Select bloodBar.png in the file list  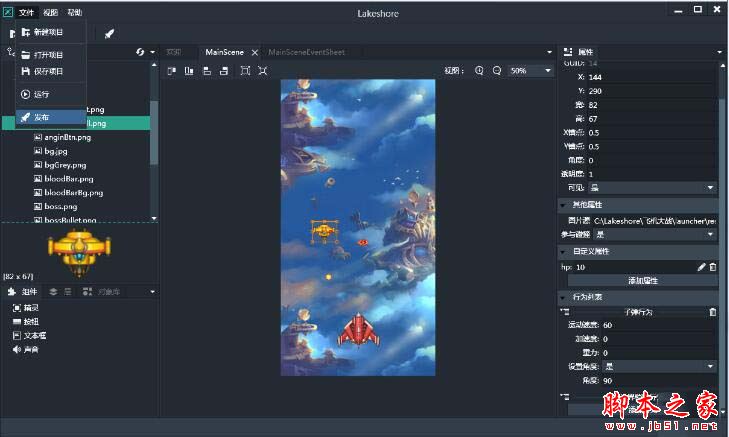point(69,179)
